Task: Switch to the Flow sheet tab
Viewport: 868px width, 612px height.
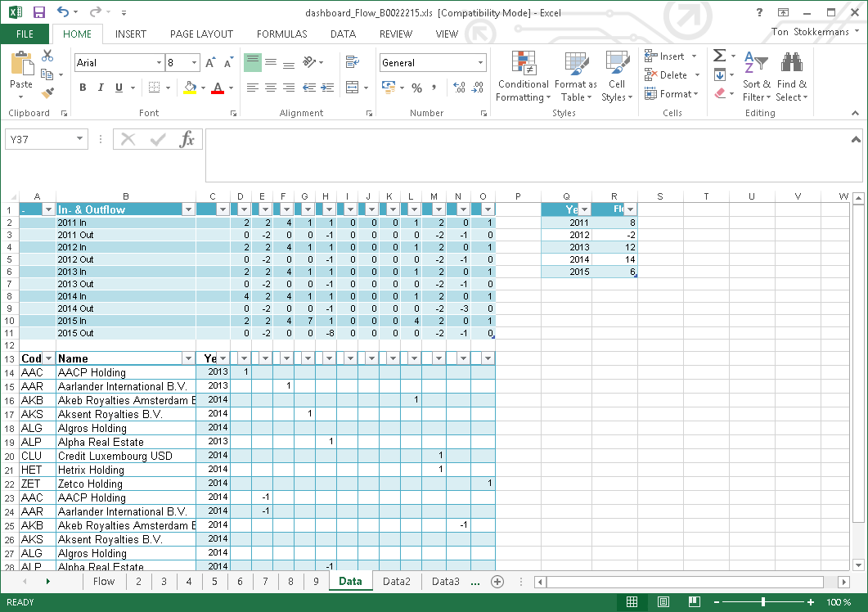Action: pyautogui.click(x=104, y=581)
